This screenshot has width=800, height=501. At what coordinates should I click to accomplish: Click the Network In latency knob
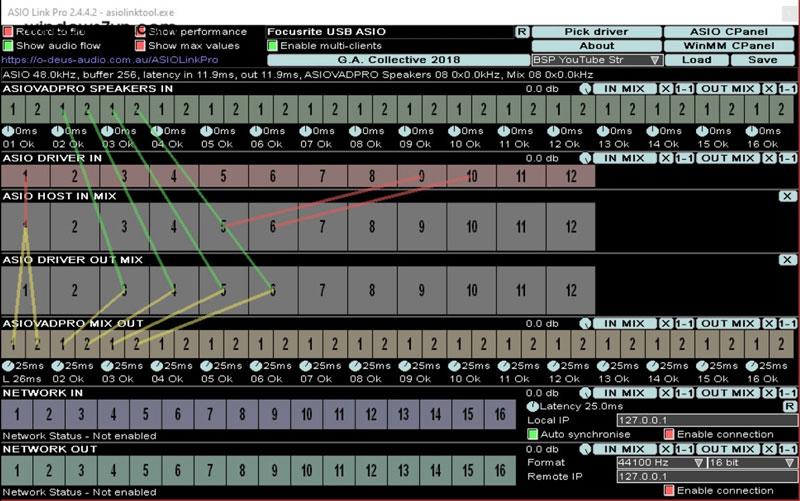coord(533,406)
